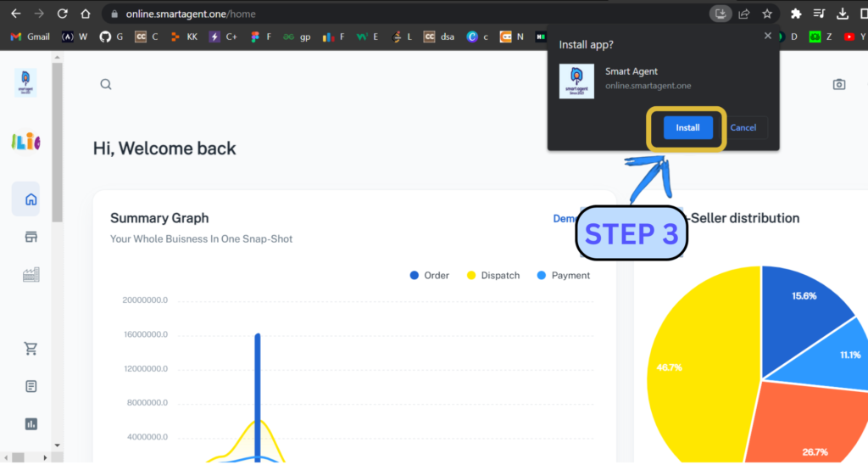
Task: Open the 'KK' bookmark
Action: 184,36
